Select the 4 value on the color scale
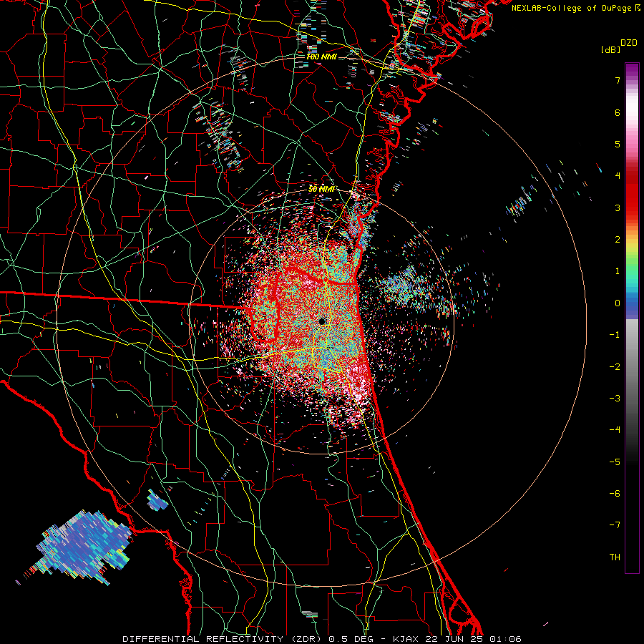Viewport: 644px width, 644px height. [x=618, y=176]
